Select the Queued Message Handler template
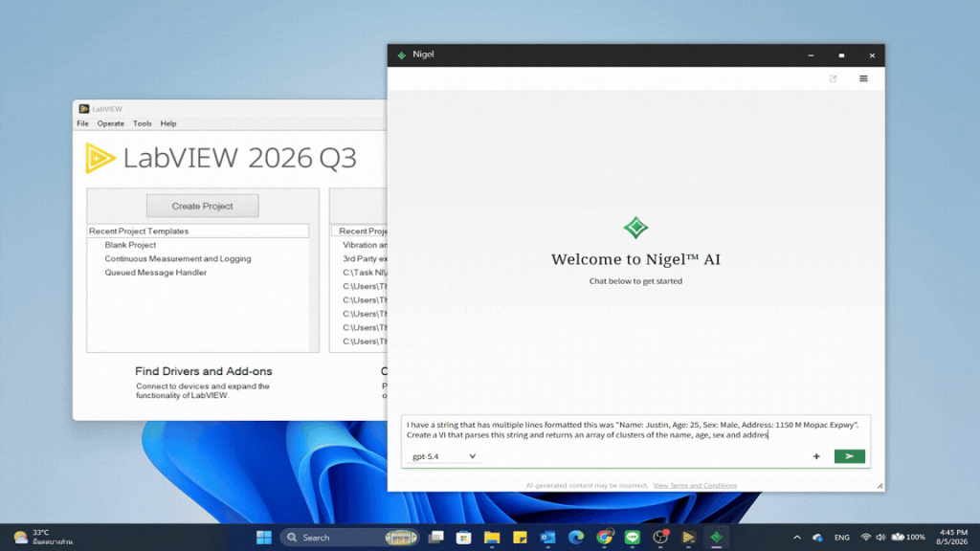980x551 pixels. click(156, 273)
